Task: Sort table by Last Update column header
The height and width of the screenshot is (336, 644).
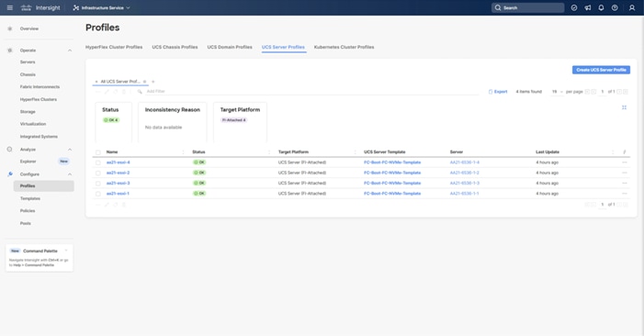Action: pyautogui.click(x=548, y=151)
